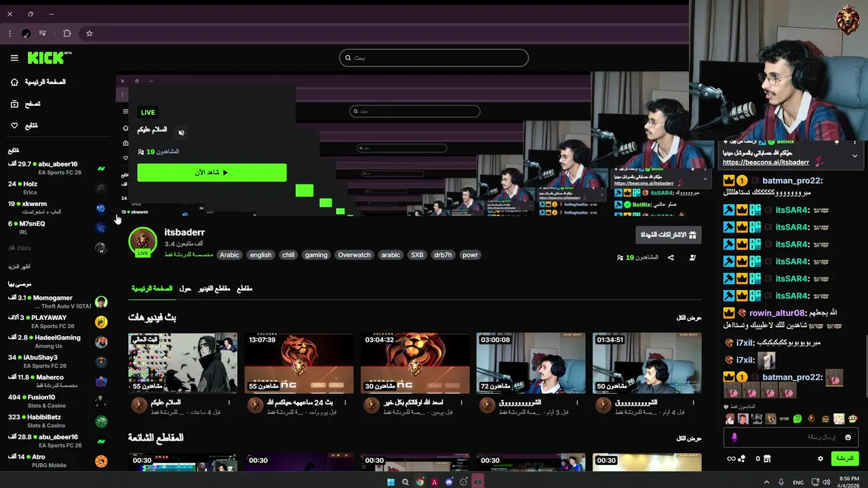
Task: Open options menu of 03:00:08 video
Action: pos(578,403)
